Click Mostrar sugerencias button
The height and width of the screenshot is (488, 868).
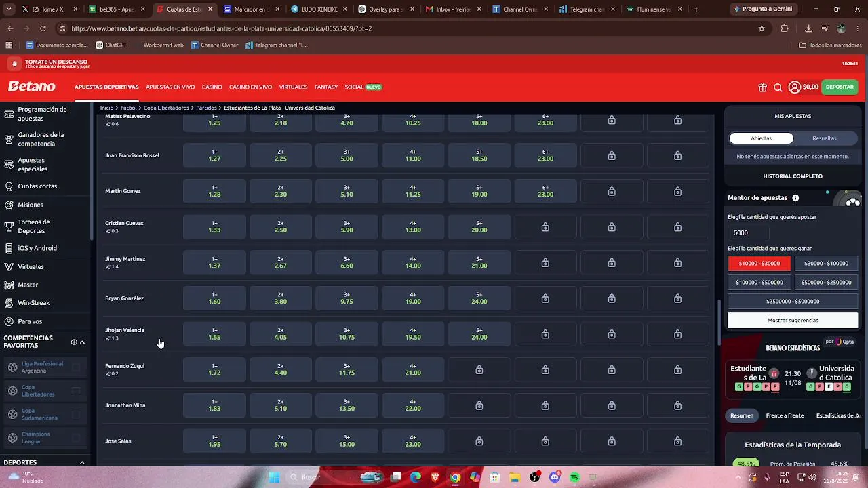[793, 320]
